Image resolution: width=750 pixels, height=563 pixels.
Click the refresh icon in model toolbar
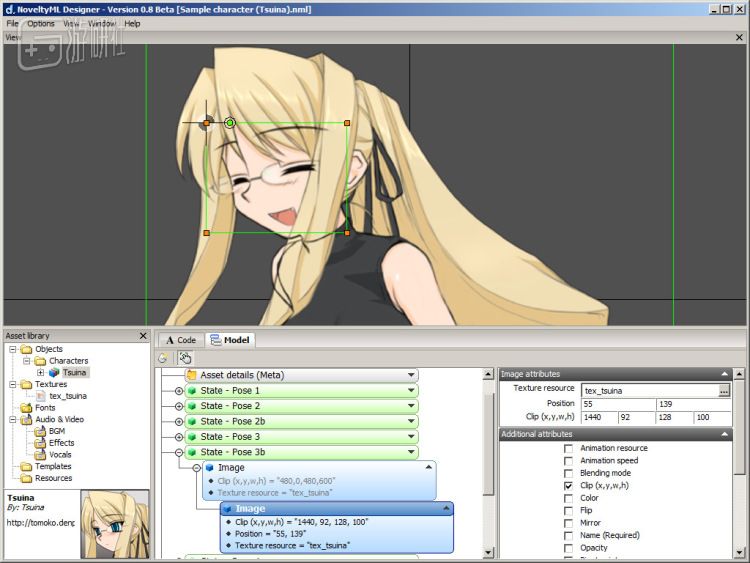click(164, 357)
